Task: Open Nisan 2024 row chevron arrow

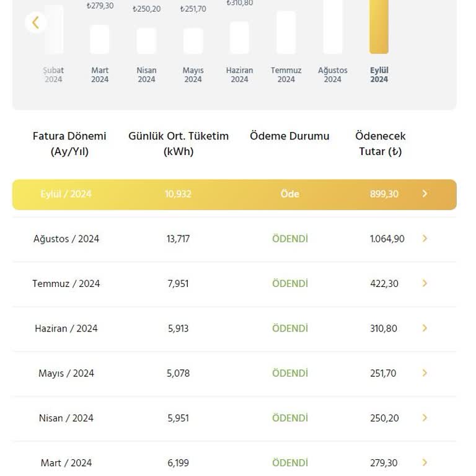Action: pyautogui.click(x=425, y=418)
